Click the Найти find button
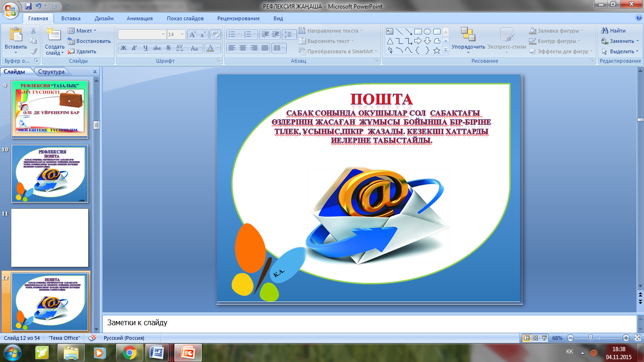 (x=614, y=31)
